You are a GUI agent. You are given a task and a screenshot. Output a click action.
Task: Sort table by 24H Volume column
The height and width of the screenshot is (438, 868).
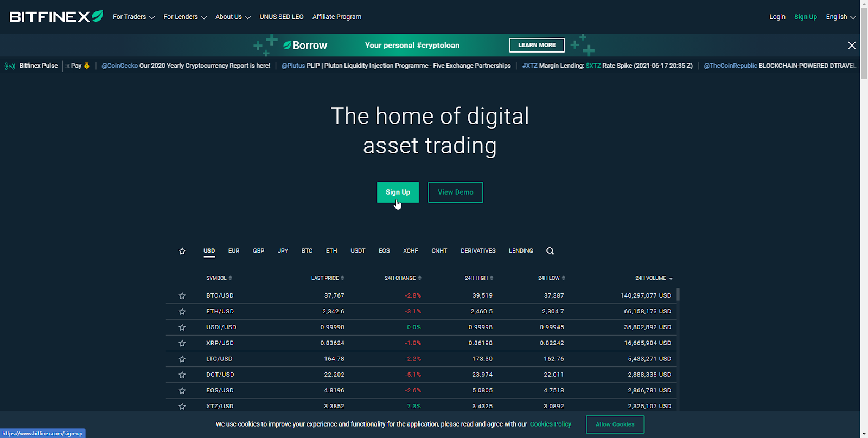coord(654,278)
